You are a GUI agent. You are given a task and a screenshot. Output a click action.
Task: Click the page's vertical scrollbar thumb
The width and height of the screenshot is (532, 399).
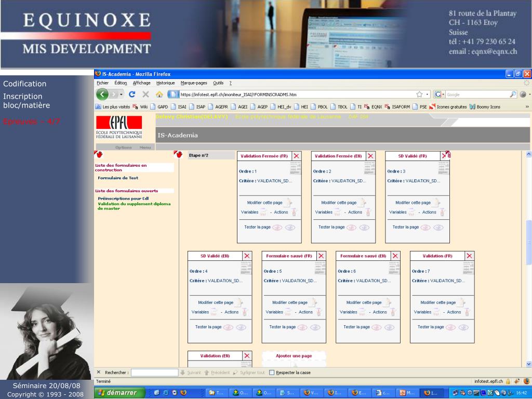pyautogui.click(x=528, y=242)
